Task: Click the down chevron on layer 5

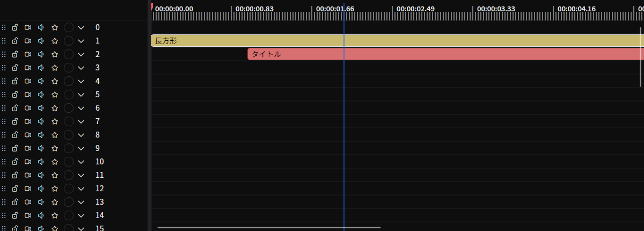Action: [x=81, y=95]
